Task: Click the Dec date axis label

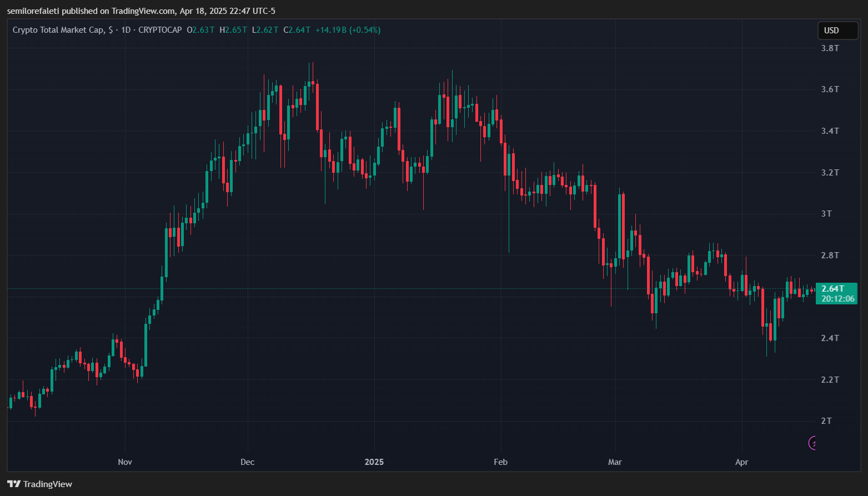Action: pyautogui.click(x=248, y=462)
